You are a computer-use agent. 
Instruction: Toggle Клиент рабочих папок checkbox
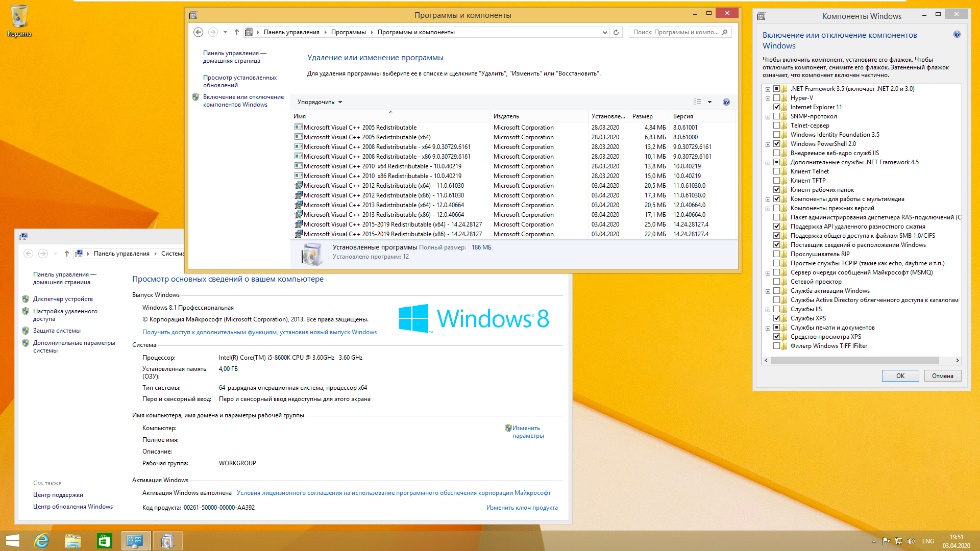776,190
